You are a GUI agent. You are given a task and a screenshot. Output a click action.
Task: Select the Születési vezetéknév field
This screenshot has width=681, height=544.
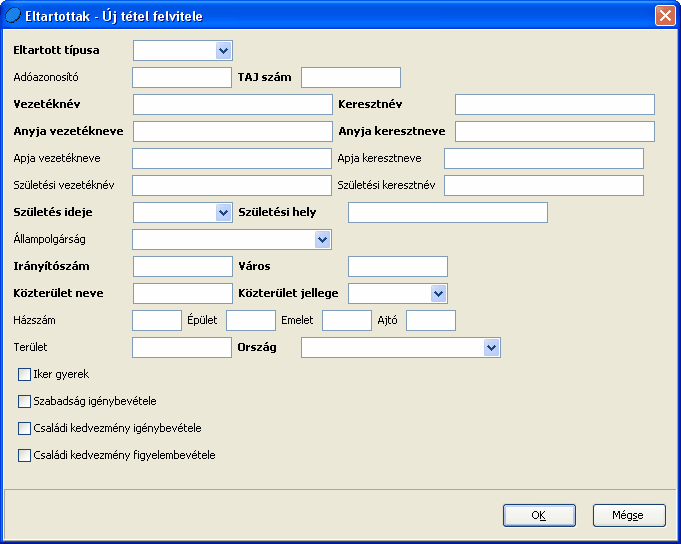[x=232, y=185]
